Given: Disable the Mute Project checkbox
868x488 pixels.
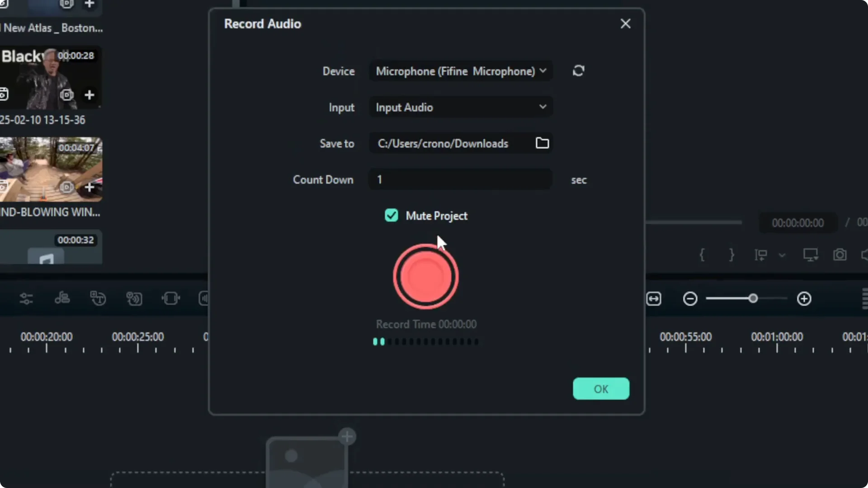Looking at the screenshot, I should pyautogui.click(x=392, y=216).
